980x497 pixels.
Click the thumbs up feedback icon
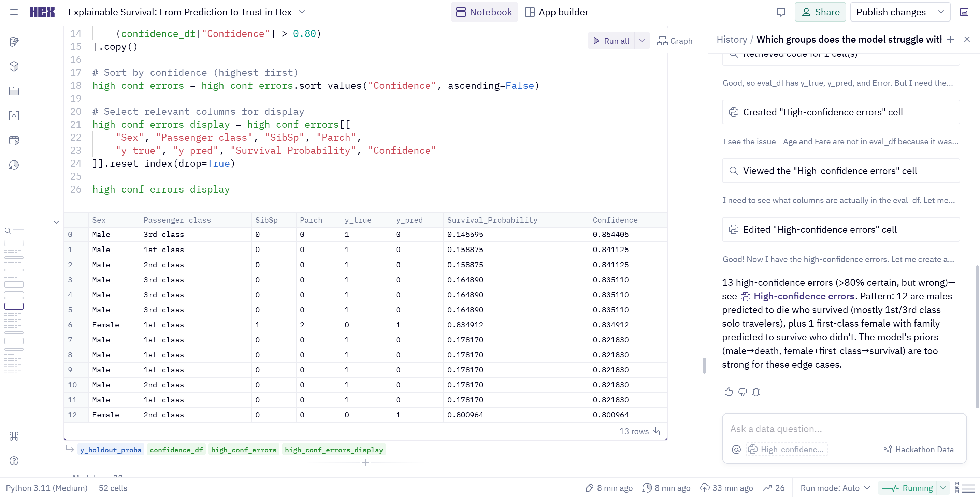[729, 392]
